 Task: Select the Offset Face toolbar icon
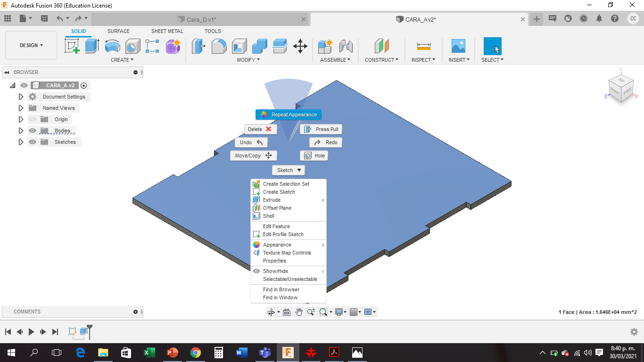tap(280, 46)
